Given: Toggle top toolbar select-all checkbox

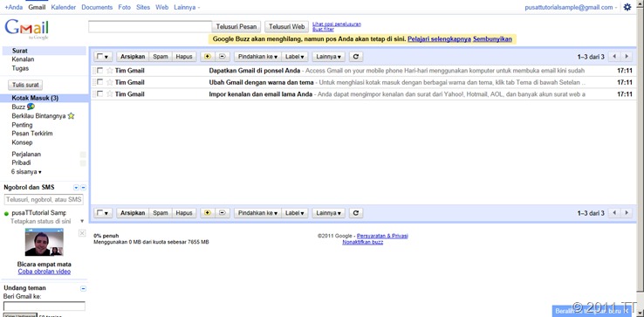Looking at the screenshot, I should [100, 57].
